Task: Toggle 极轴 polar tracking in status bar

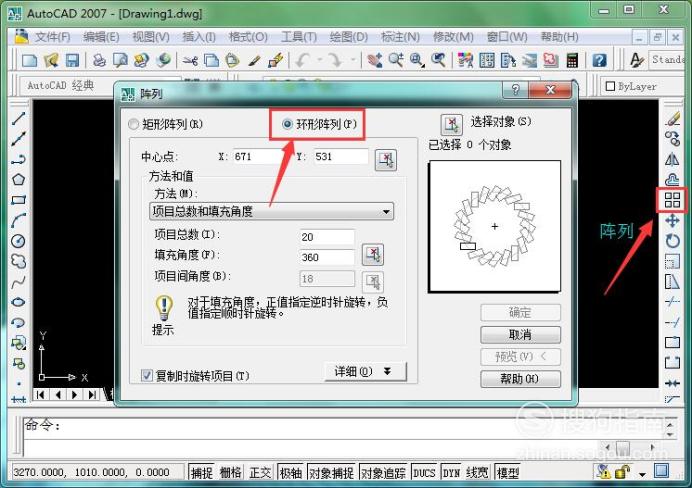Action: point(291,473)
